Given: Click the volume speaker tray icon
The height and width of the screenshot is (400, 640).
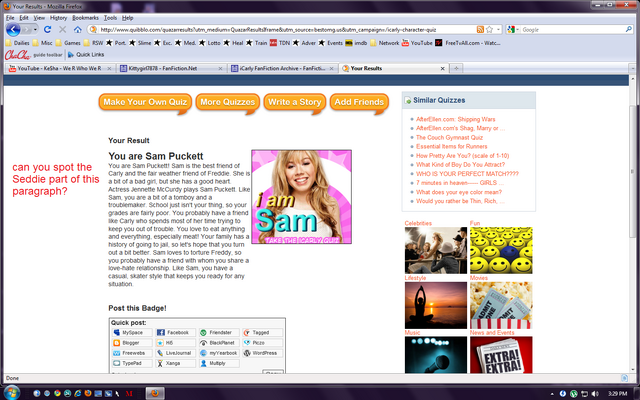Looking at the screenshot, I should click(x=595, y=393).
